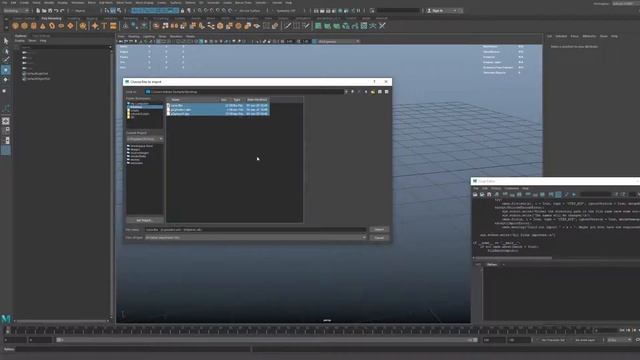640x360 pixels.
Task: Click Cancel in the import dialog
Action: (x=379, y=238)
